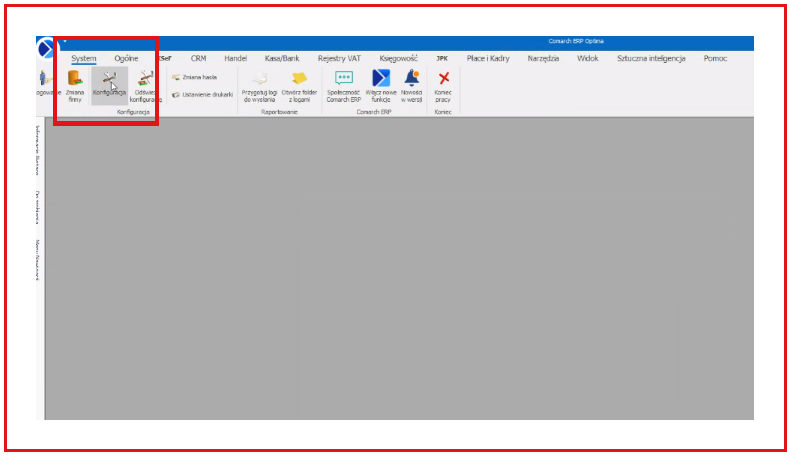Select the Narzędzia tab

(x=543, y=58)
